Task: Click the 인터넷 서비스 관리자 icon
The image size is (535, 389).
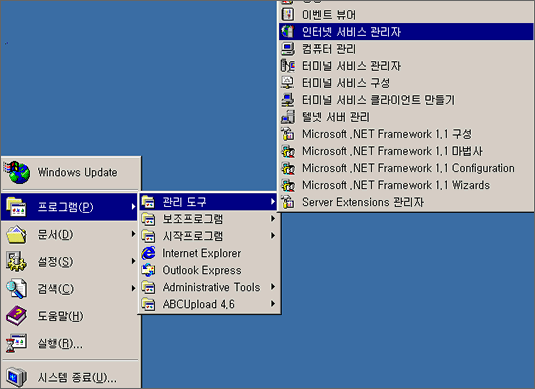Action: pyautogui.click(x=288, y=31)
